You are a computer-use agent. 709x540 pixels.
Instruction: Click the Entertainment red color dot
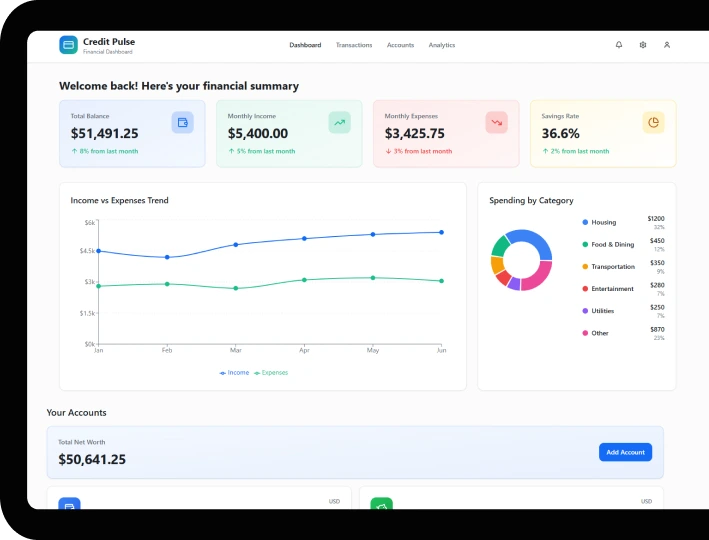(585, 289)
